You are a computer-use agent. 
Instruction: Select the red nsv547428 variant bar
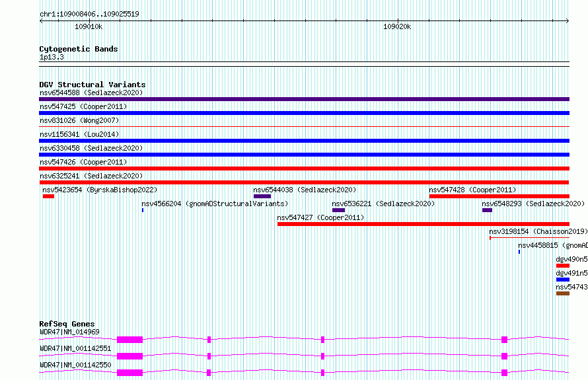(499, 196)
